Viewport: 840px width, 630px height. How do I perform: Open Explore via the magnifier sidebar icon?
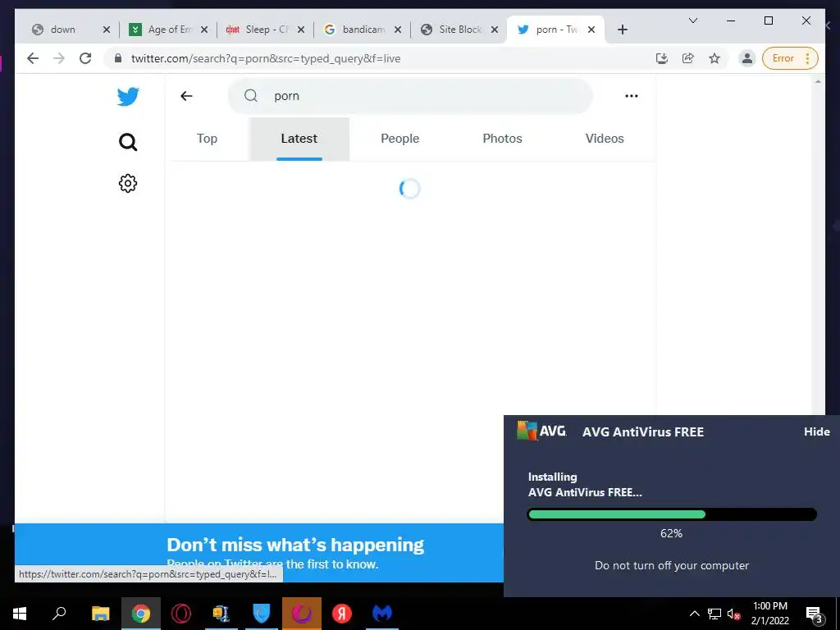pyautogui.click(x=127, y=142)
